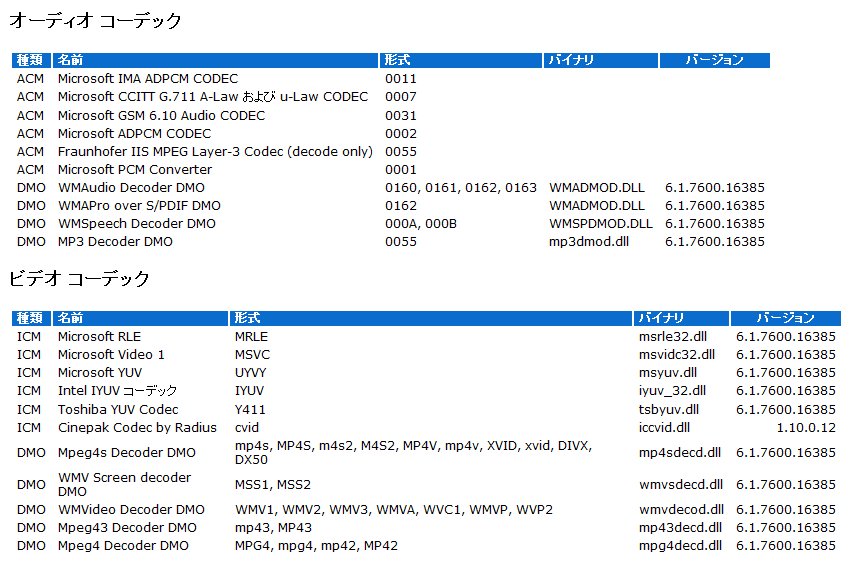Select the 'Microsoft PCM Converter' entry

tap(134, 169)
